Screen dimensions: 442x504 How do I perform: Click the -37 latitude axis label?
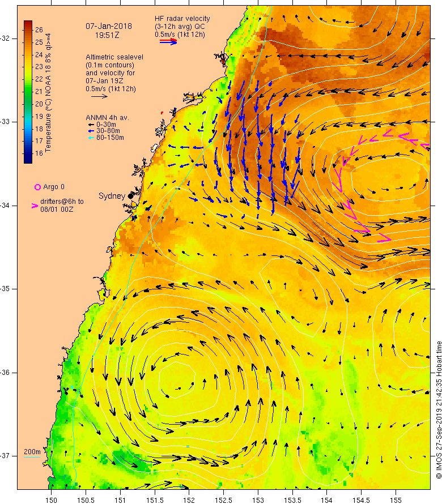(x=6, y=456)
